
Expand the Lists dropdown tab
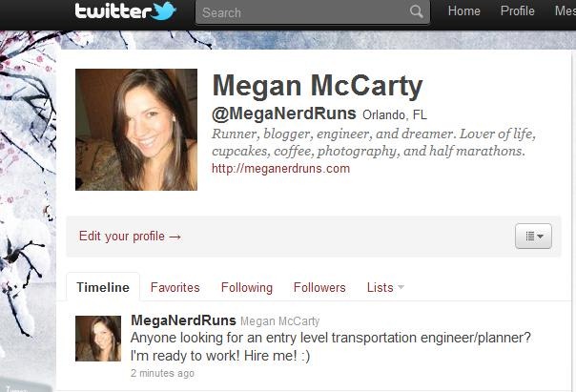385,287
